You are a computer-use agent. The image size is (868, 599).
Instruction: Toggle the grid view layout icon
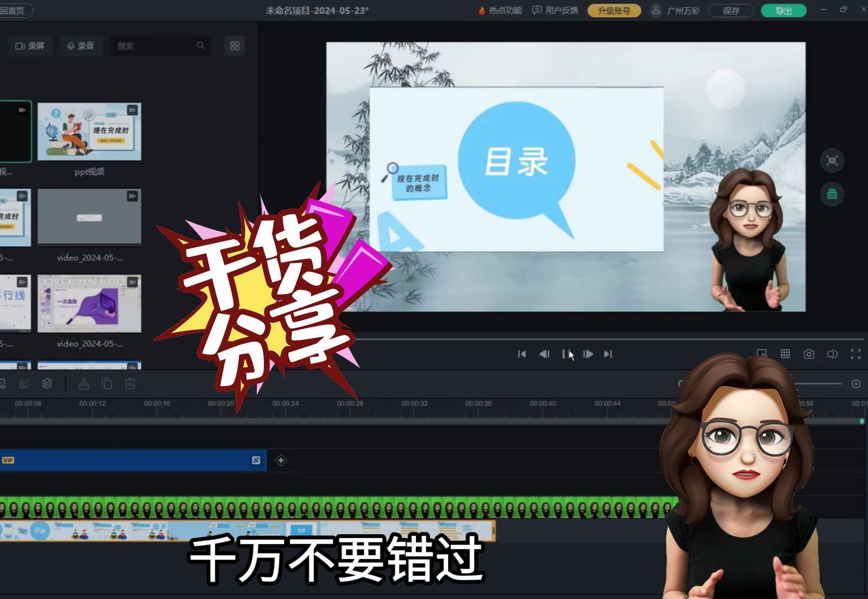(235, 45)
